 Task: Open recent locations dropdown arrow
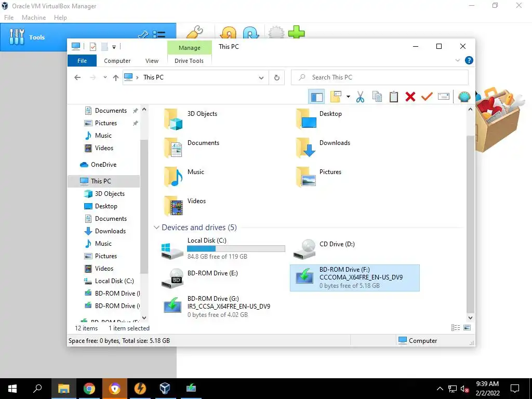point(105,77)
